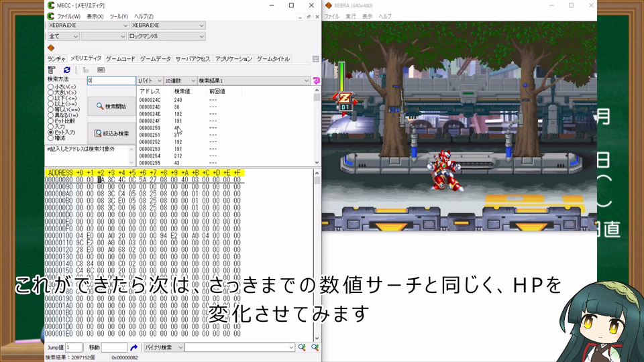Open the バイナリ検索 search type dropdown

pyautogui.click(x=164, y=348)
